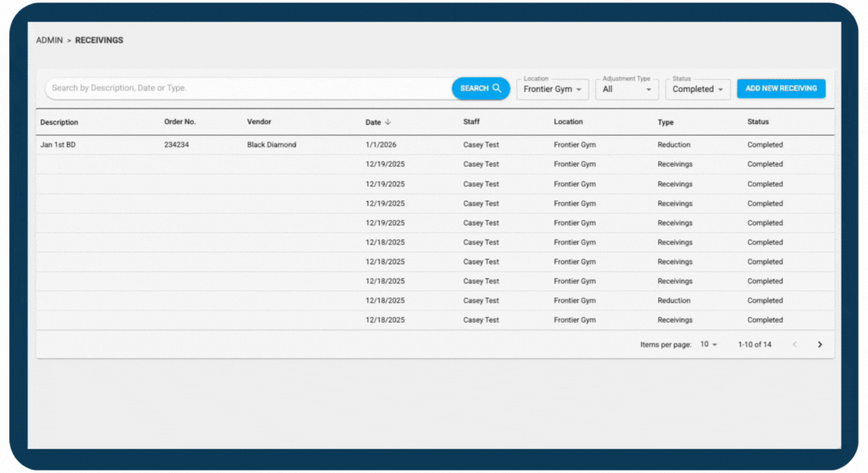Open the Jan 1st BD receiving row
The image size is (868, 473).
[58, 145]
